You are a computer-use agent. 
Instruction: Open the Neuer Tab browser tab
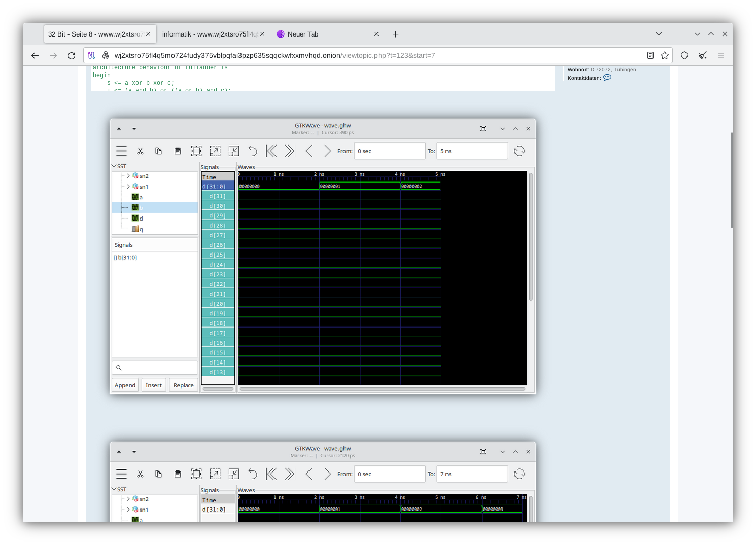303,34
